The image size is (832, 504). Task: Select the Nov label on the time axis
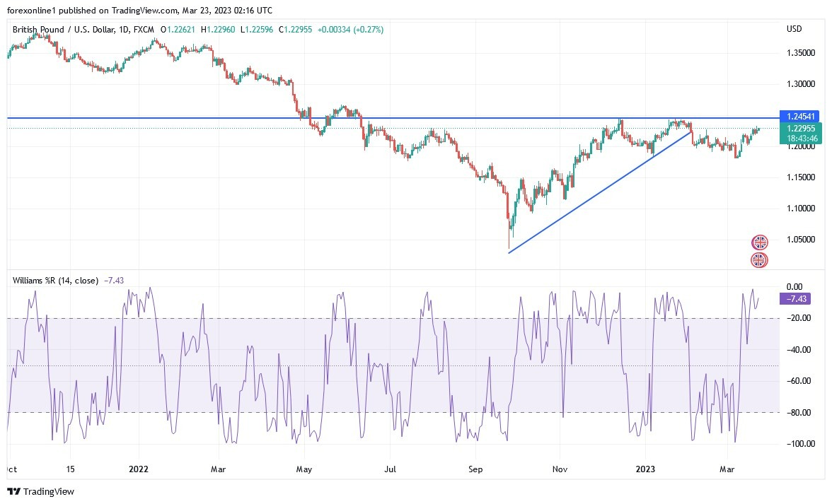tap(559, 469)
